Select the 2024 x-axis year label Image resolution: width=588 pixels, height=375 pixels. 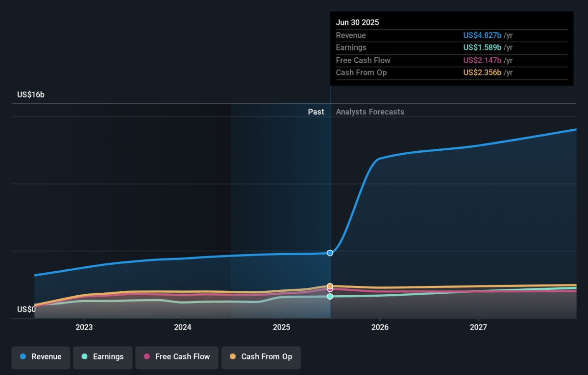click(183, 327)
